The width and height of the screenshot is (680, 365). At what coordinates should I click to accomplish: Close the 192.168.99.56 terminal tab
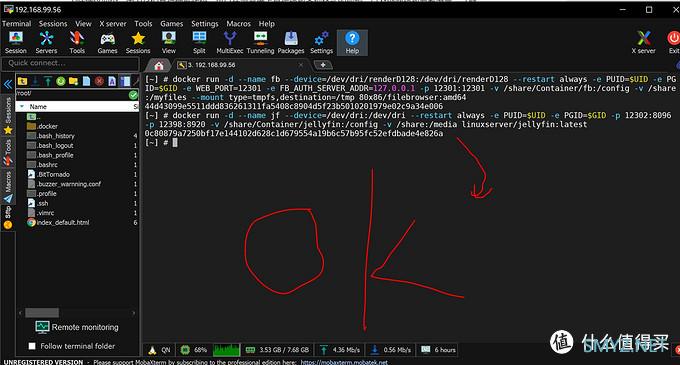301,65
